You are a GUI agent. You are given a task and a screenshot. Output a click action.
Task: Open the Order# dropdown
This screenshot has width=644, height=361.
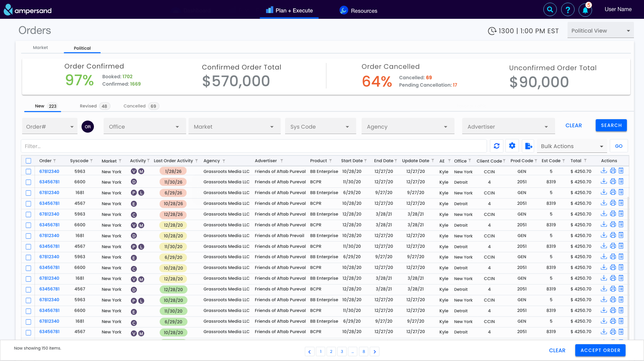(50, 127)
